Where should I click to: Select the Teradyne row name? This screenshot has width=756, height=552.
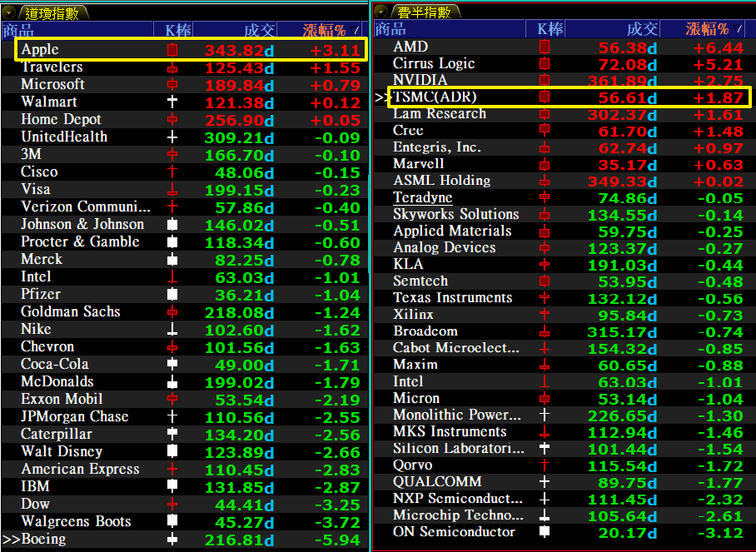(x=423, y=197)
